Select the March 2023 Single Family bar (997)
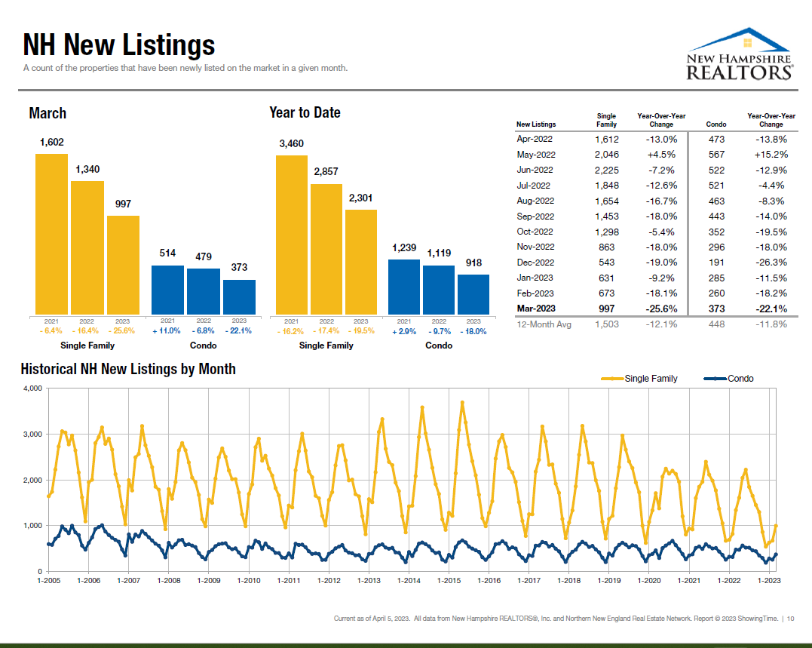Image resolution: width=812 pixels, height=648 pixels. [x=123, y=265]
